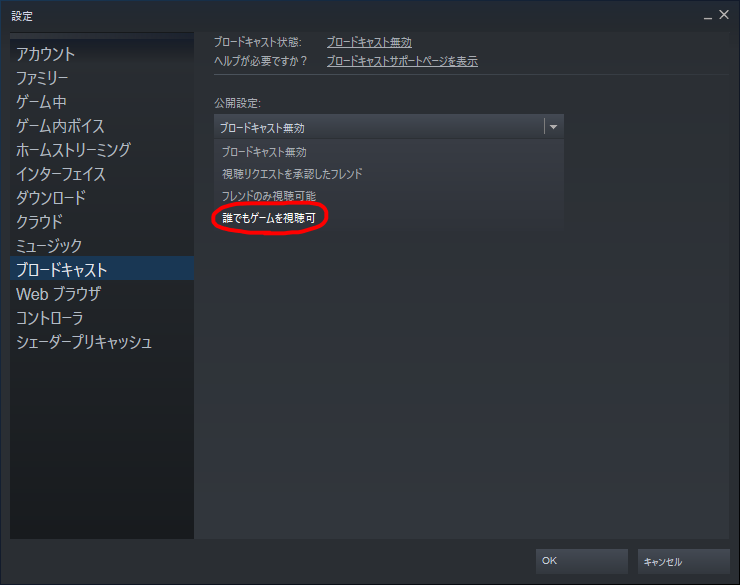The height and width of the screenshot is (585, 740).
Task: Open インターフェイス settings page
Action: (101, 174)
